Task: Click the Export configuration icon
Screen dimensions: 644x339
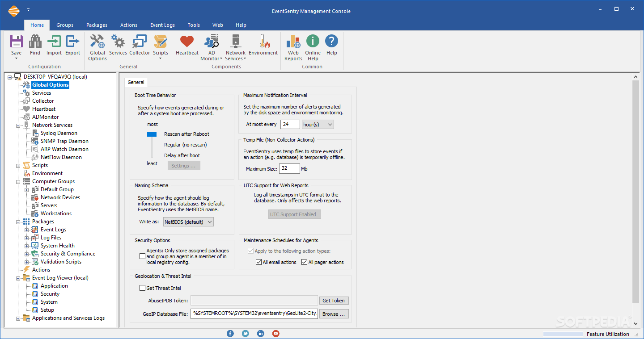Action: tap(72, 42)
